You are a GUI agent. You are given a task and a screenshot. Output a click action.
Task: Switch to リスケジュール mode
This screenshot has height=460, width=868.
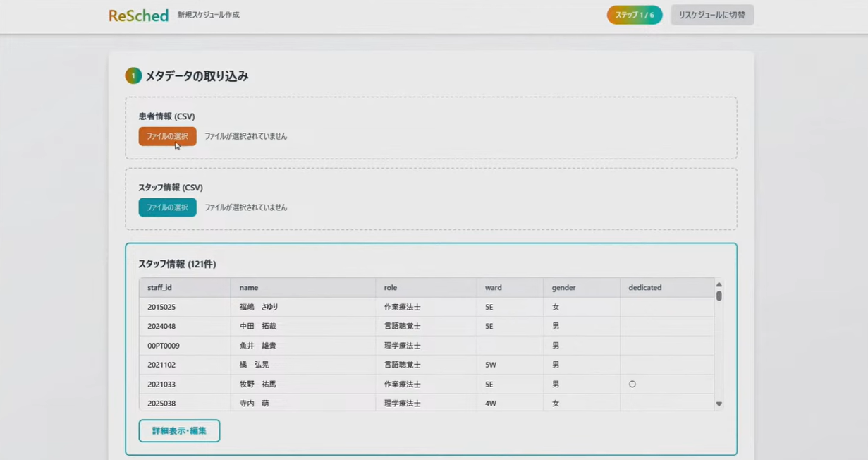coord(711,15)
